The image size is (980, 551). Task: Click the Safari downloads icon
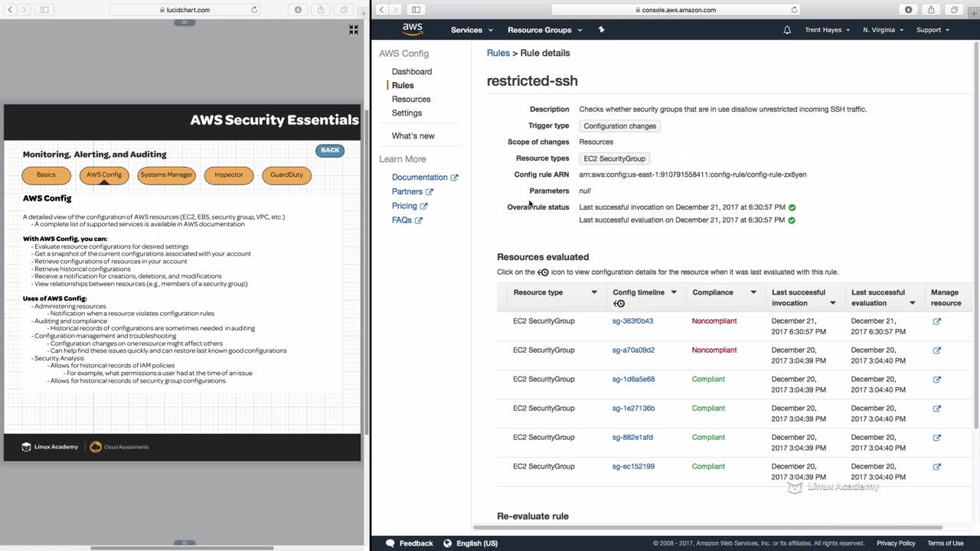point(909,10)
